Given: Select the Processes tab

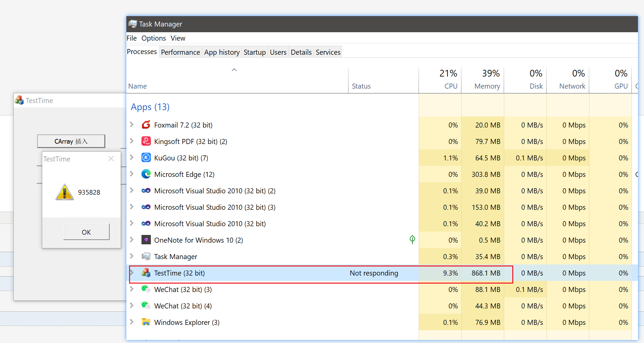Looking at the screenshot, I should coord(142,52).
